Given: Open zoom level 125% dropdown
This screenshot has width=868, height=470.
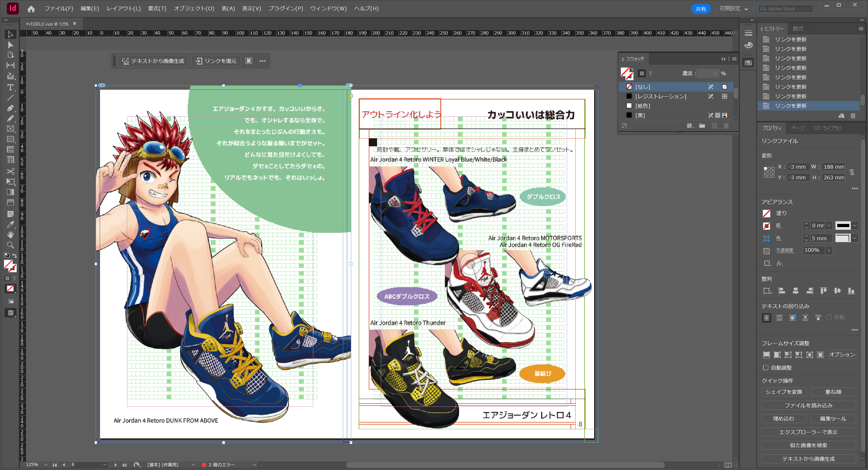Looking at the screenshot, I should pyautogui.click(x=45, y=465).
